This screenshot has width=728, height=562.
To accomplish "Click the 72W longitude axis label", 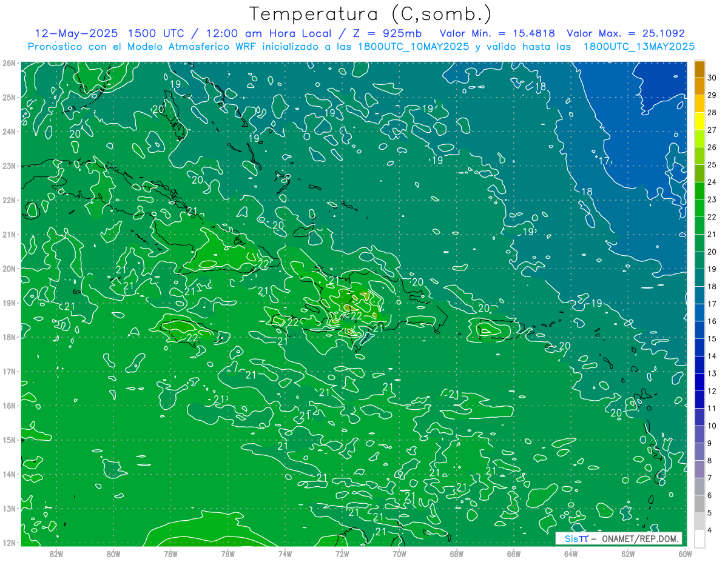I will pos(342,554).
